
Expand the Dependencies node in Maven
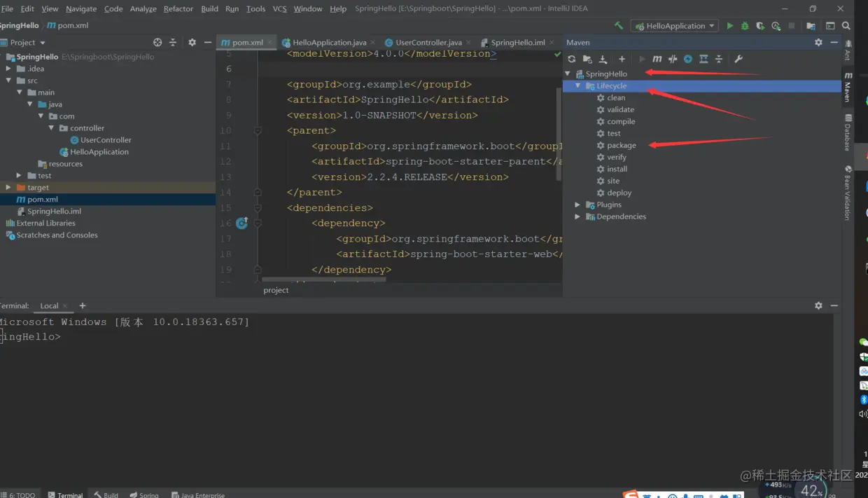578,216
